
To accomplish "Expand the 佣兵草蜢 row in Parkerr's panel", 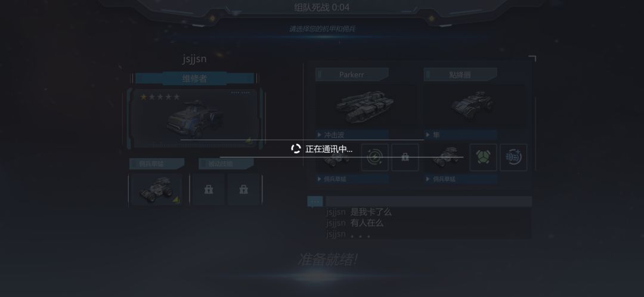I will (352, 179).
